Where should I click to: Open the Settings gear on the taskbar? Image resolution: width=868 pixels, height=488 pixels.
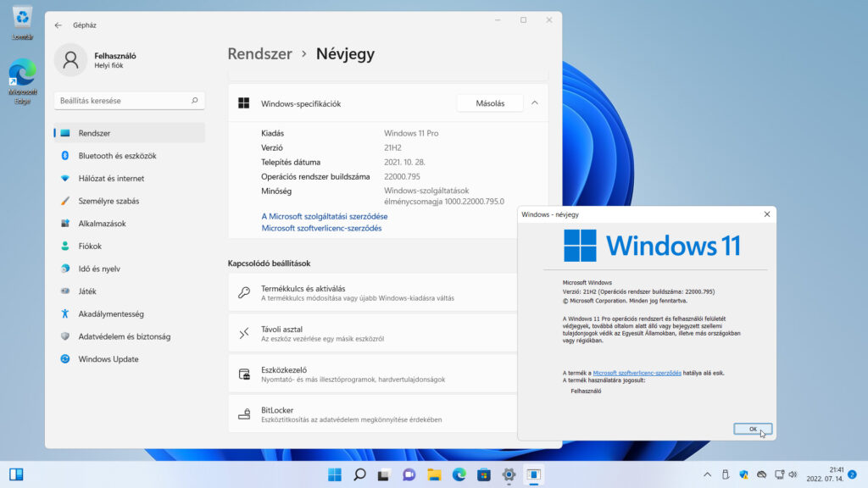[509, 474]
